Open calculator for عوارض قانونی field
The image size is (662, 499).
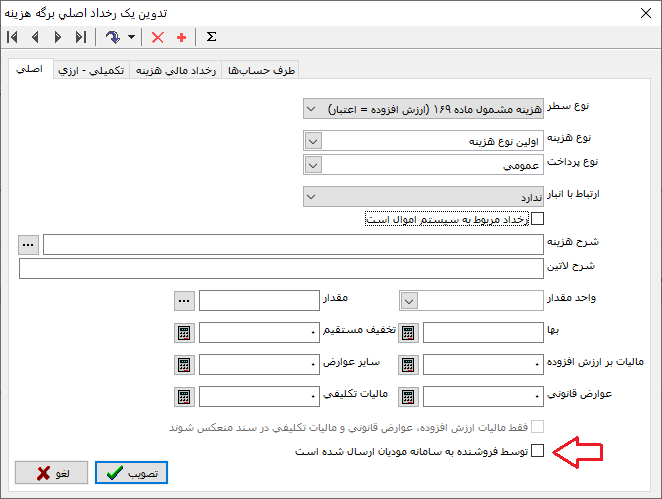pos(409,397)
